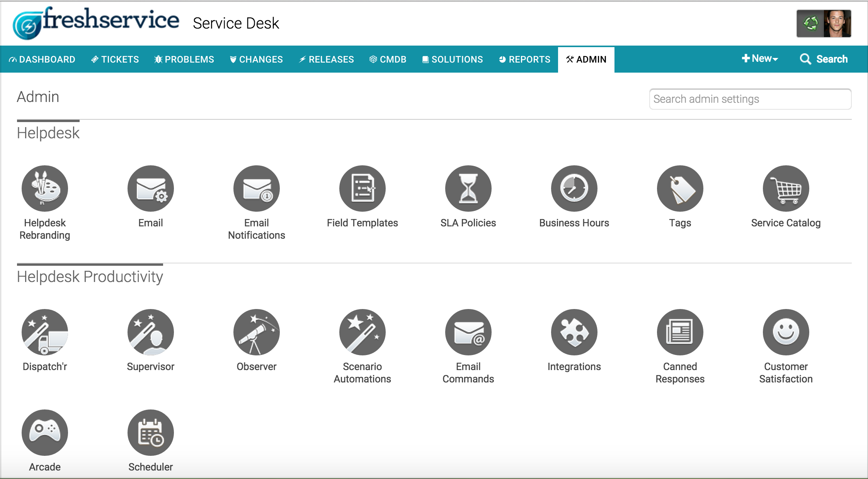Open the Integrations puzzle icon
This screenshot has width=868, height=479.
pyautogui.click(x=574, y=332)
